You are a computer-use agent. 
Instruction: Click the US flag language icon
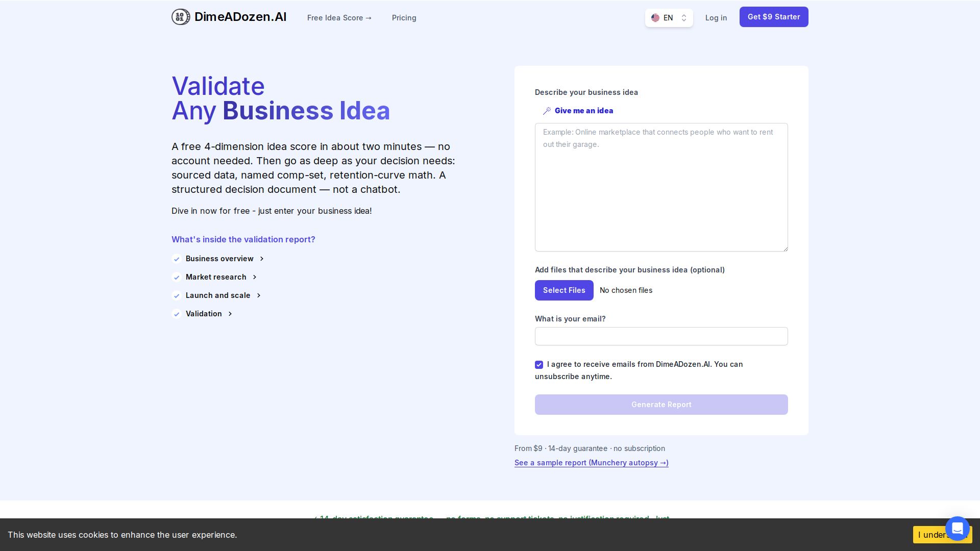(655, 18)
